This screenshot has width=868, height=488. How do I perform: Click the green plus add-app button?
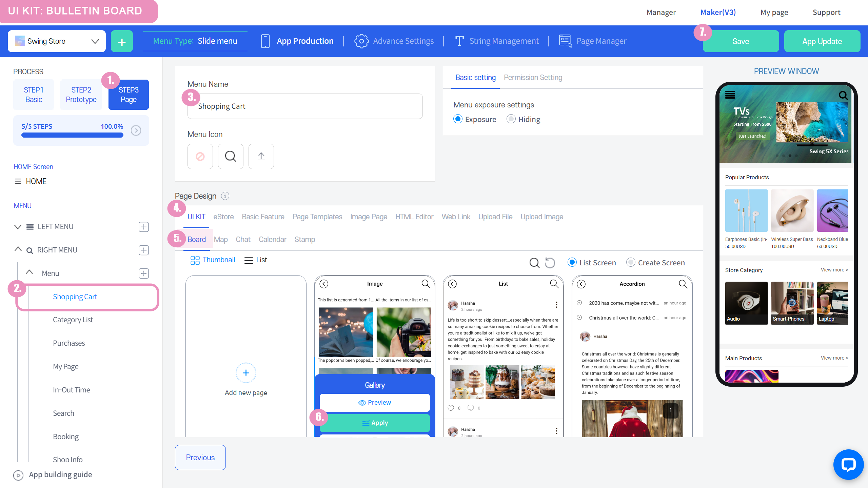coord(122,41)
